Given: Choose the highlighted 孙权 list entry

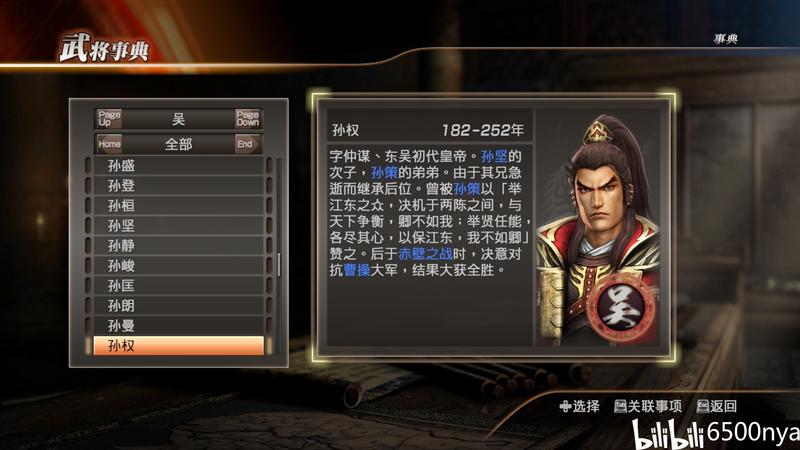Looking at the screenshot, I should pyautogui.click(x=179, y=345).
